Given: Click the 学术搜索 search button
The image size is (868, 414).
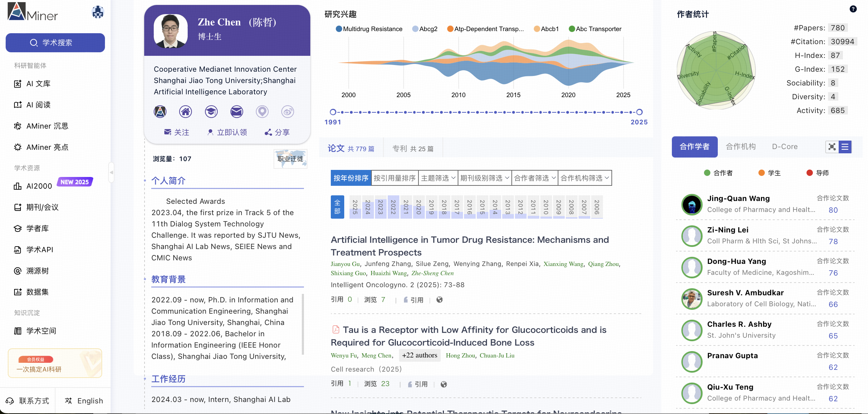Looking at the screenshot, I should [x=55, y=43].
